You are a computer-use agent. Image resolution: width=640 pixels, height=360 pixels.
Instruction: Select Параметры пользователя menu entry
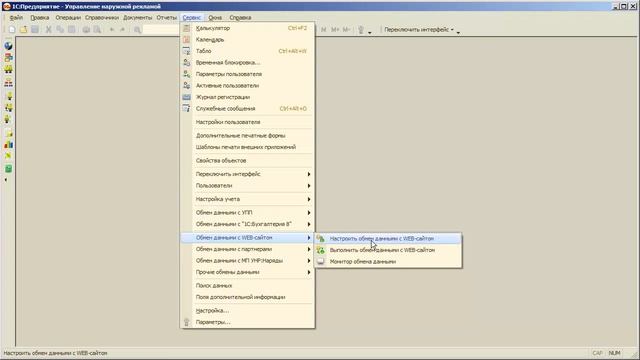tap(247, 74)
